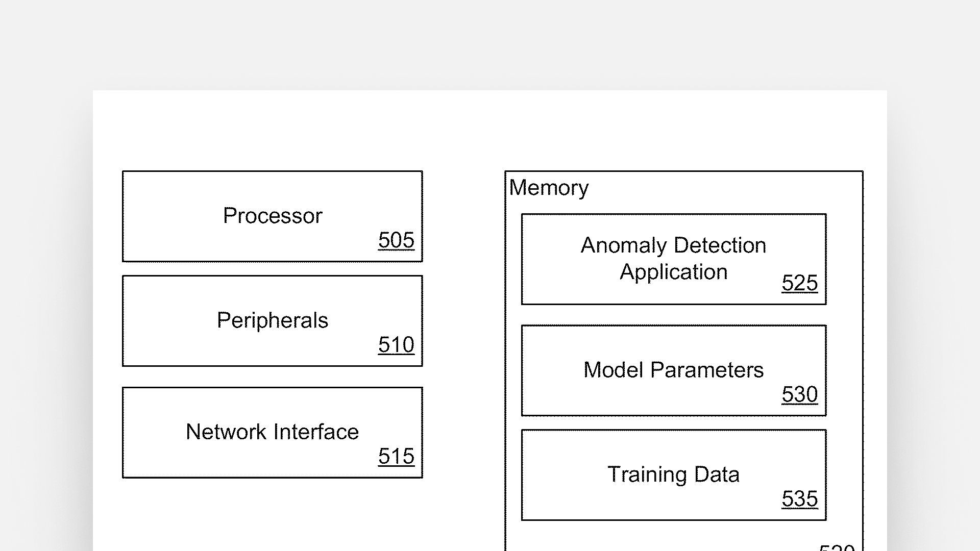Click empty space left of Peripherals text
The image size is (980, 551).
click(x=163, y=321)
